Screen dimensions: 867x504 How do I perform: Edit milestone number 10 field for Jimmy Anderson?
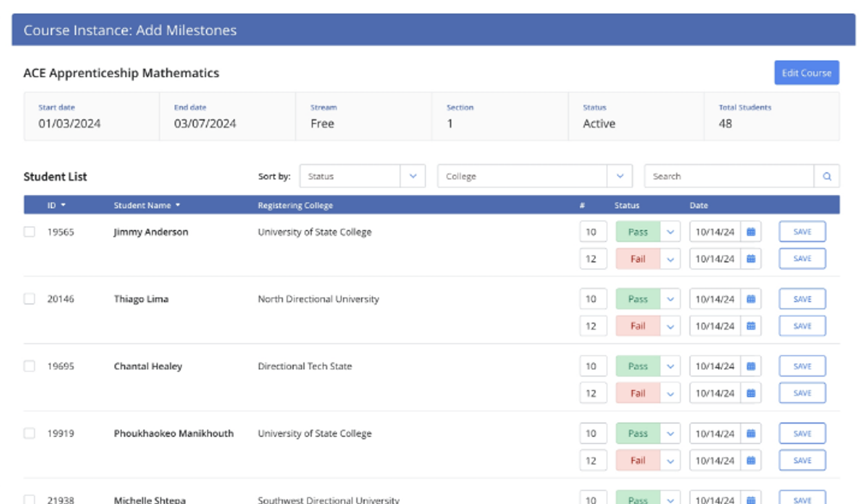coord(593,232)
